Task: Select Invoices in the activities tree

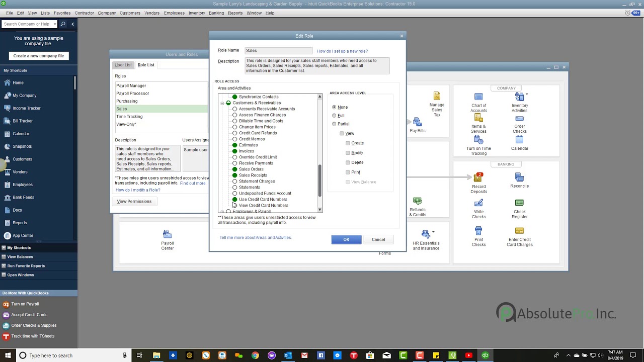Action: [246, 151]
